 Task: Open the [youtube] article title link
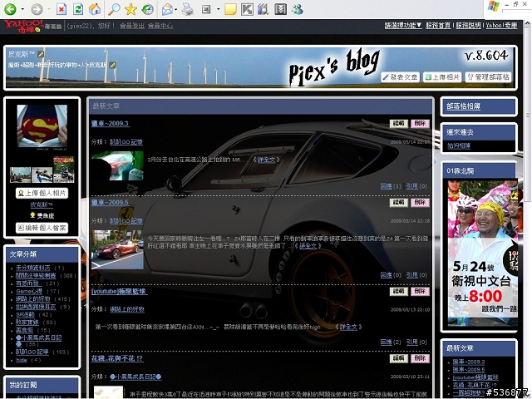[119, 292]
